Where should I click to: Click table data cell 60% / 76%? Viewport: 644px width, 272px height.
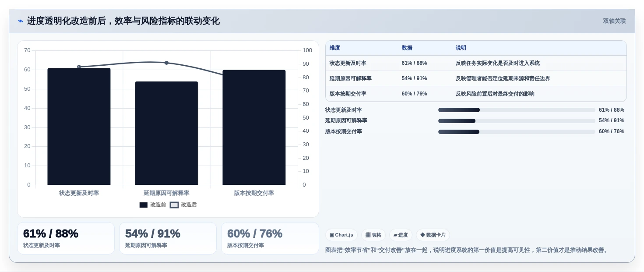(414, 94)
